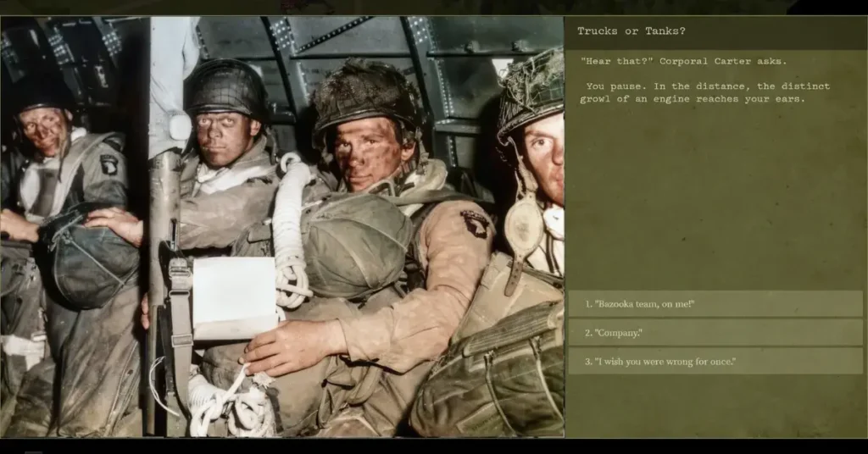Screen dimensions: 868x454
Task: Click the eagle shoulder patch on leftmost soldier
Action: 109,163
